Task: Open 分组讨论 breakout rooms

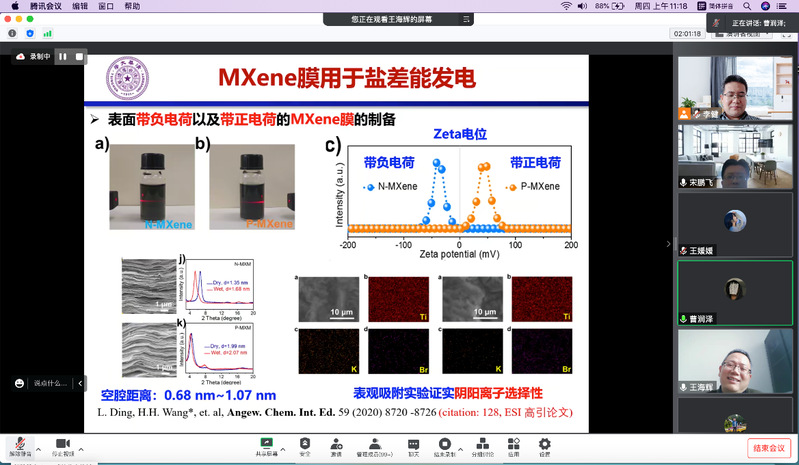Action: tap(484, 444)
